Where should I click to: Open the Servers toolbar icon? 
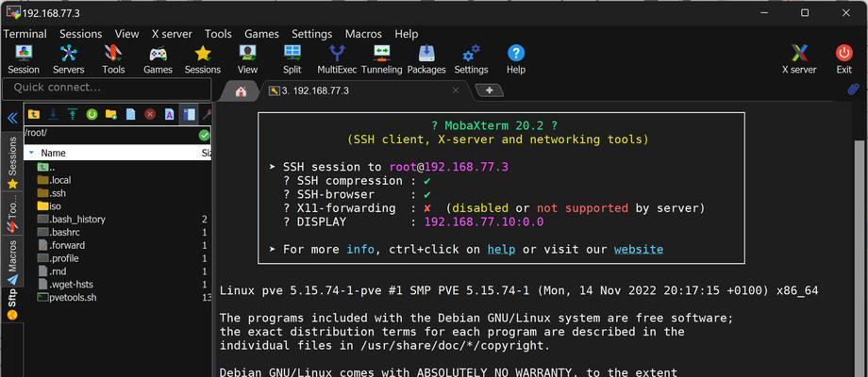(68, 59)
